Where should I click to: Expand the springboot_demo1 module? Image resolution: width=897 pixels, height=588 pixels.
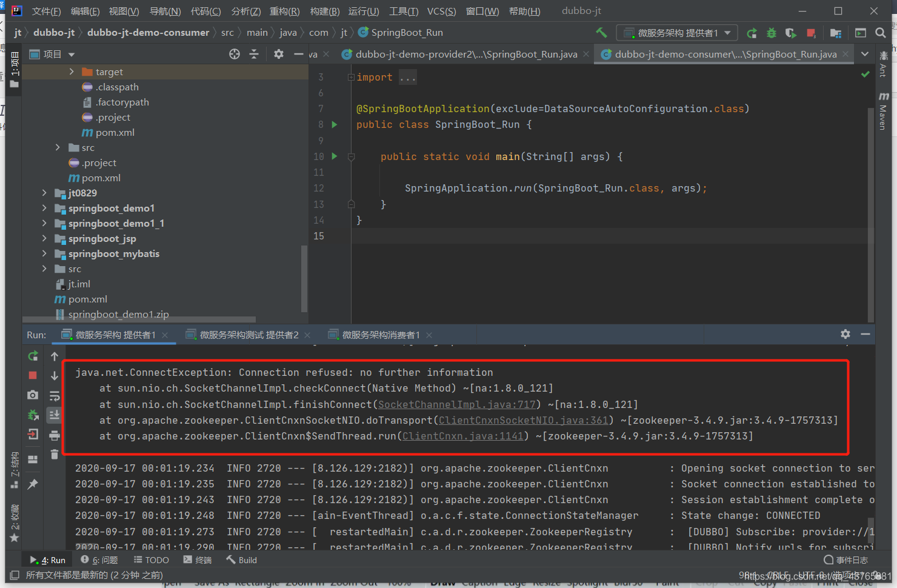pyautogui.click(x=44, y=208)
